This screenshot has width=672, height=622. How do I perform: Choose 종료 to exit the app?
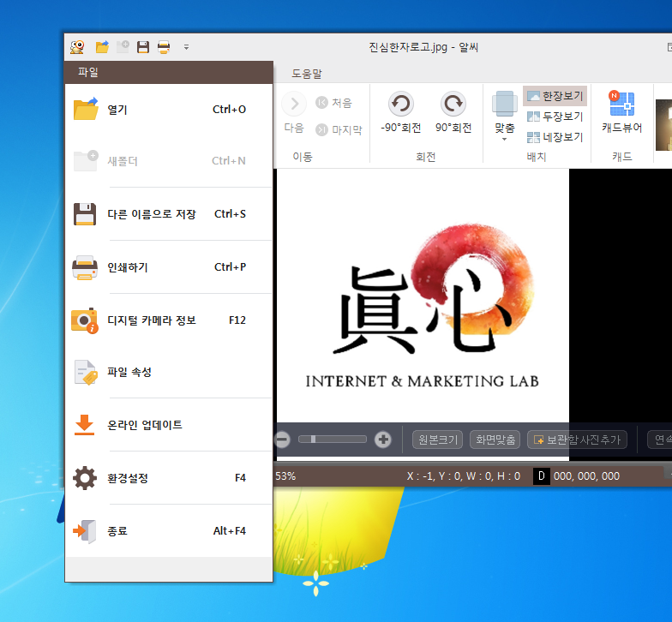tap(169, 531)
